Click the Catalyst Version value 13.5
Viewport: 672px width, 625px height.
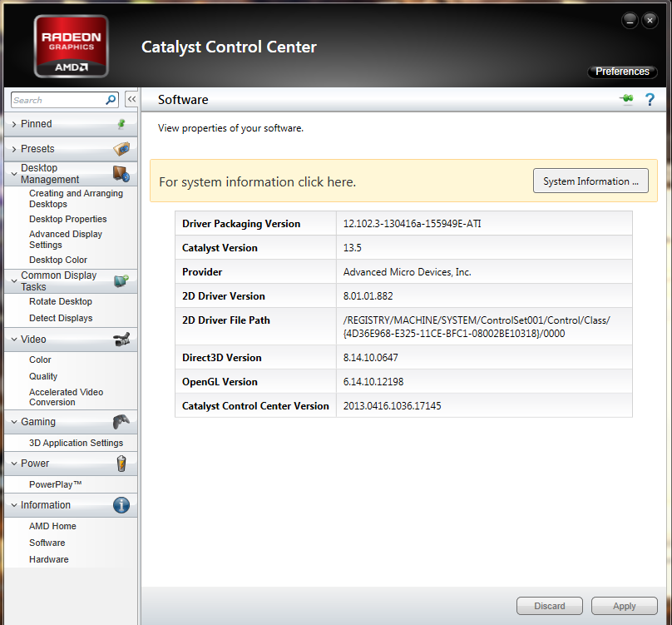tap(353, 248)
